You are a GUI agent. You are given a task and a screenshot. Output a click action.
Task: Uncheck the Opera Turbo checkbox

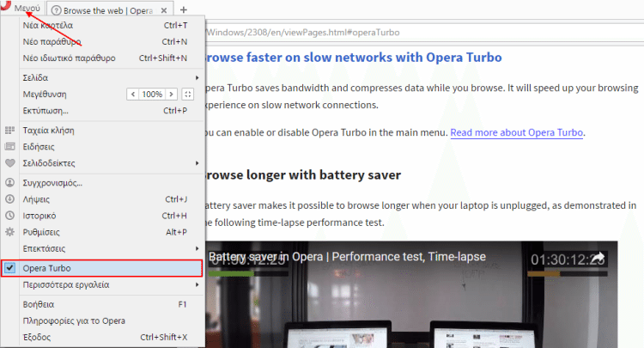point(9,268)
